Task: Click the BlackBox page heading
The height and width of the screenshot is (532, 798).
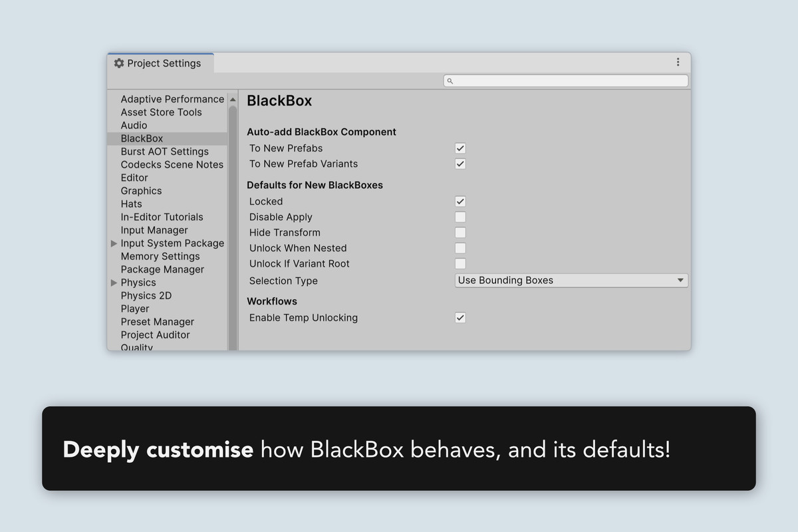Action: pyautogui.click(x=279, y=101)
